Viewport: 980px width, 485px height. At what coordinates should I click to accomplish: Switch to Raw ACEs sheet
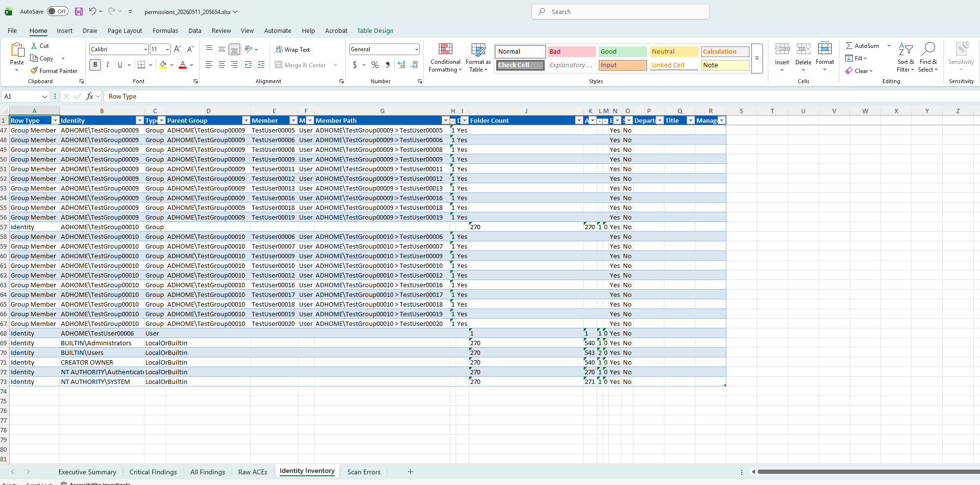tap(253, 472)
